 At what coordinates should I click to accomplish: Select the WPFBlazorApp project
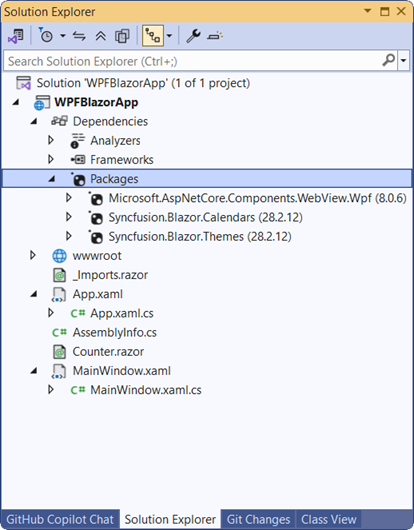coord(96,102)
